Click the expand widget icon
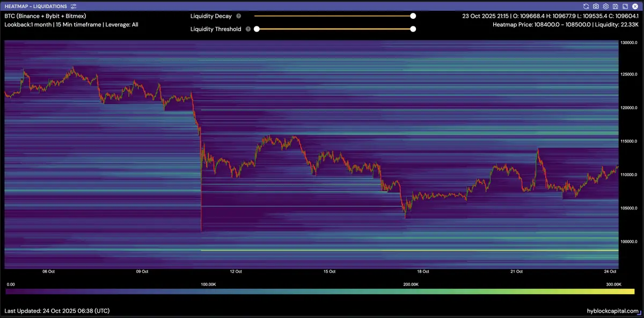644x318 pixels. click(625, 6)
